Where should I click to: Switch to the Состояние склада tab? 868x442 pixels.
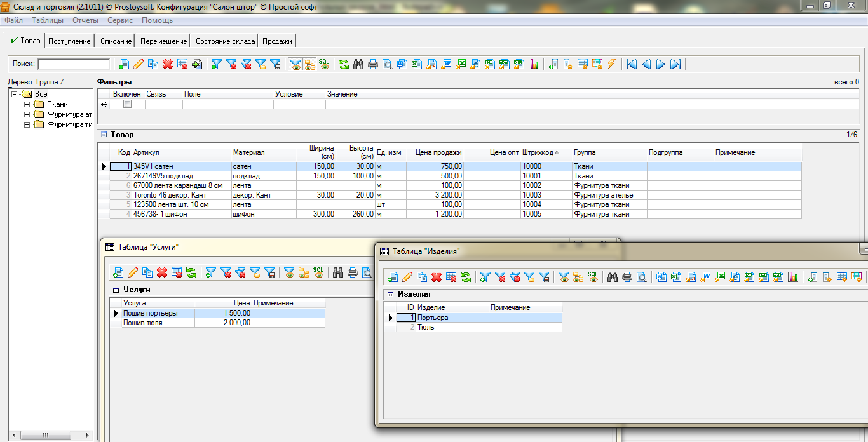[x=225, y=41]
